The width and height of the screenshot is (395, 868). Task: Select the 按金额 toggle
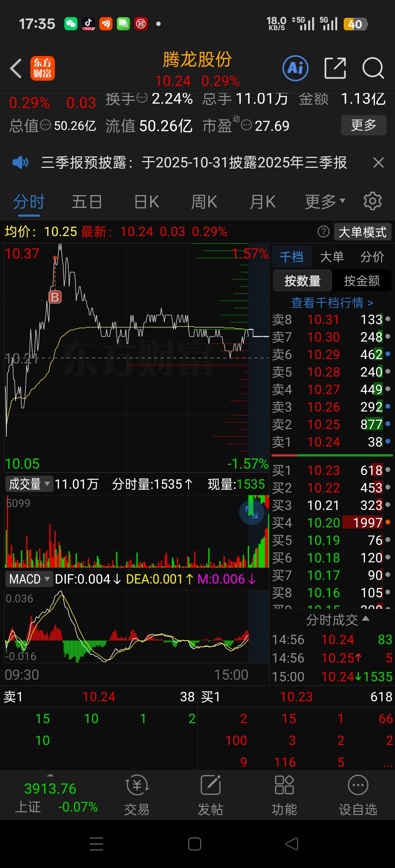362,280
